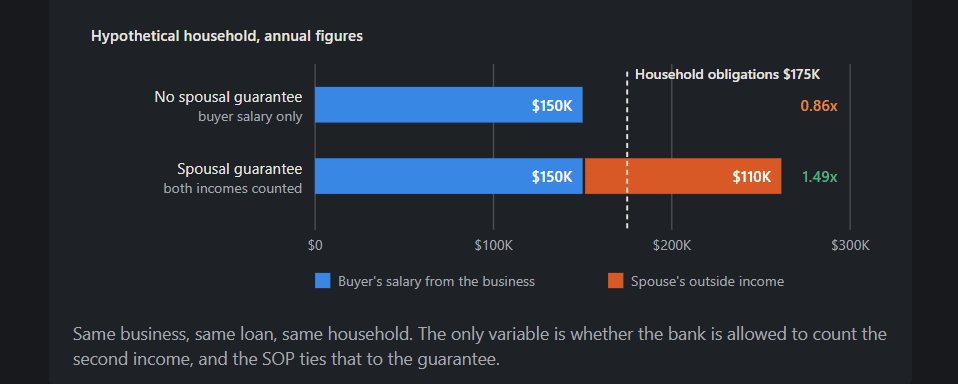Click the 0.86x coverage ratio value

(819, 106)
